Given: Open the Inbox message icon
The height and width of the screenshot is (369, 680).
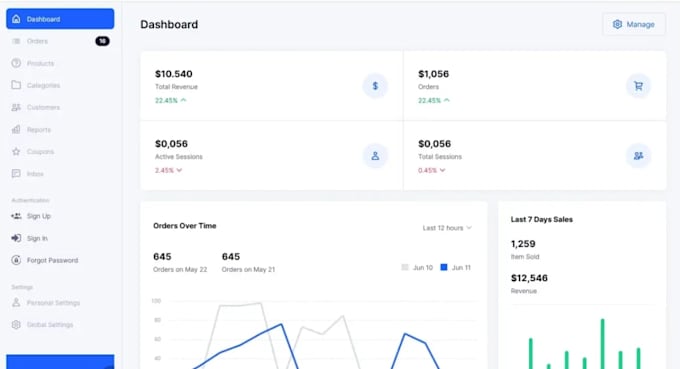Looking at the screenshot, I should tap(16, 173).
